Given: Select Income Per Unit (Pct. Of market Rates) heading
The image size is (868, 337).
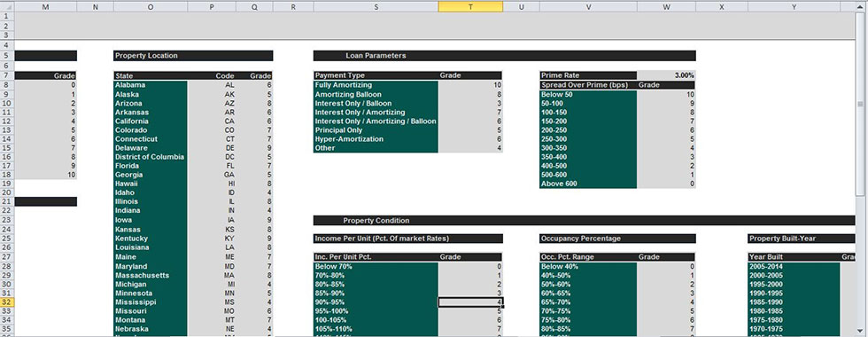Looking at the screenshot, I should click(x=408, y=239).
